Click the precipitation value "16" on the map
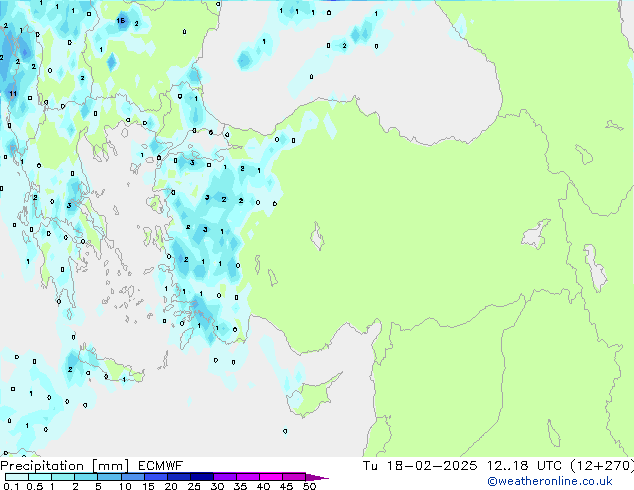The width and height of the screenshot is (634, 490). [x=120, y=20]
